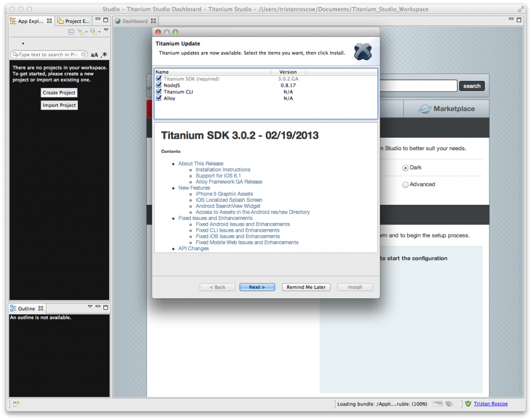The height and width of the screenshot is (420, 532).
Task: Click the Version column header
Action: (x=288, y=72)
